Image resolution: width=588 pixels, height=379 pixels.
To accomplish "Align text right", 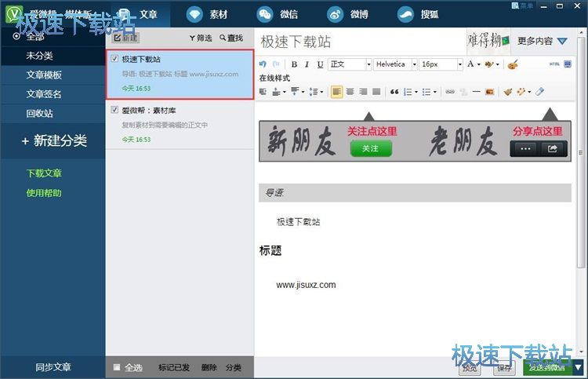I will pyautogui.click(x=363, y=92).
